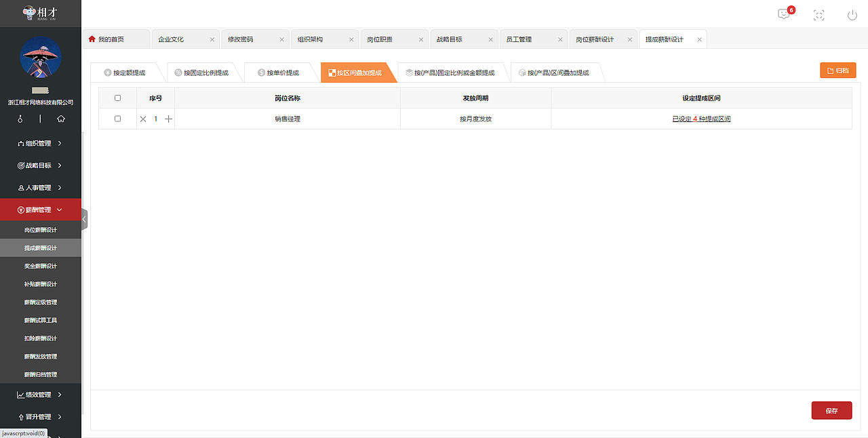This screenshot has width=868, height=438.
Task: Click the 设定提成区间 column header
Action: pos(701,98)
